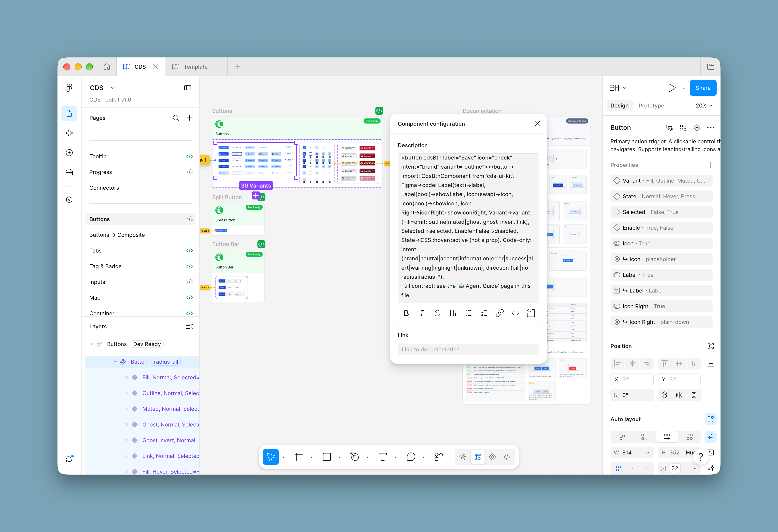Insert inline code in description editor
This screenshot has width=778, height=532.
515,313
